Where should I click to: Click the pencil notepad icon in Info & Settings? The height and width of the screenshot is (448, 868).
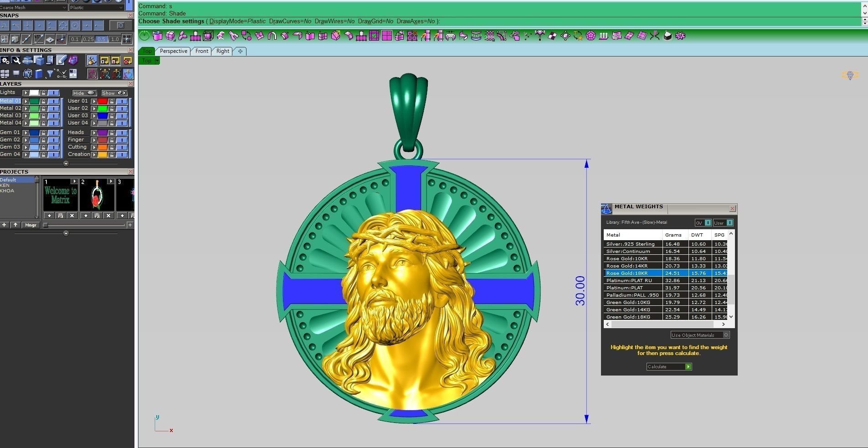click(x=62, y=60)
